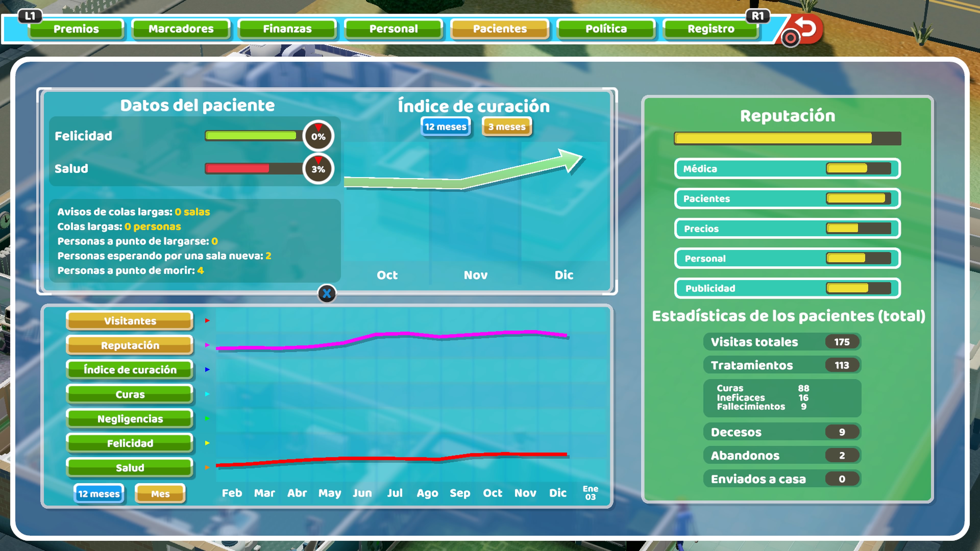
Task: Toggle the Curas graph line
Action: click(130, 394)
